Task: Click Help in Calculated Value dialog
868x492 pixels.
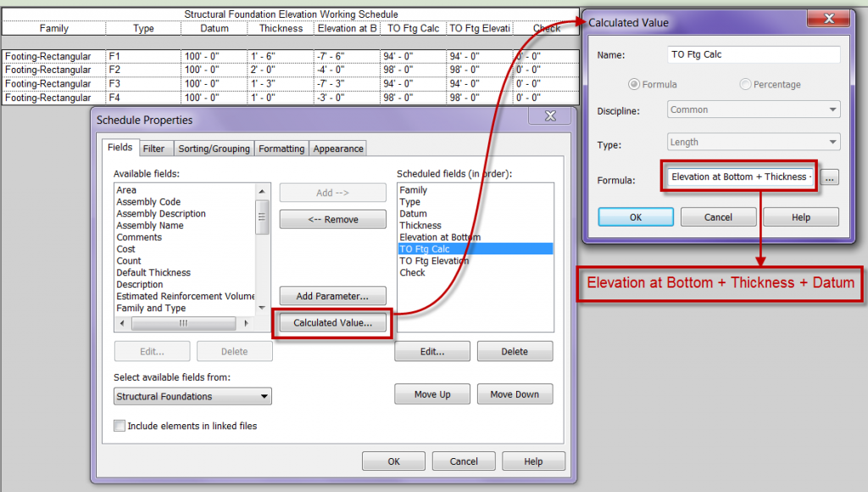Action: [x=801, y=217]
